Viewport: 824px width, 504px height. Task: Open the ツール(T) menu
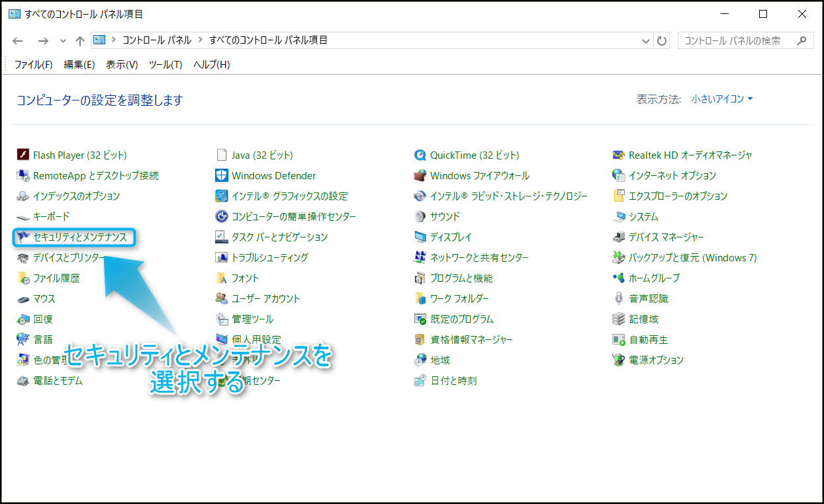coord(165,65)
